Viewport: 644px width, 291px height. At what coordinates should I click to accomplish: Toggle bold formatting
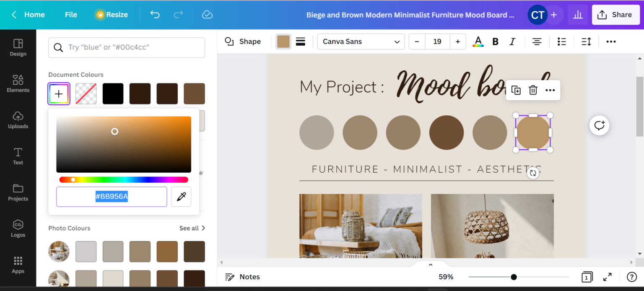(495, 42)
